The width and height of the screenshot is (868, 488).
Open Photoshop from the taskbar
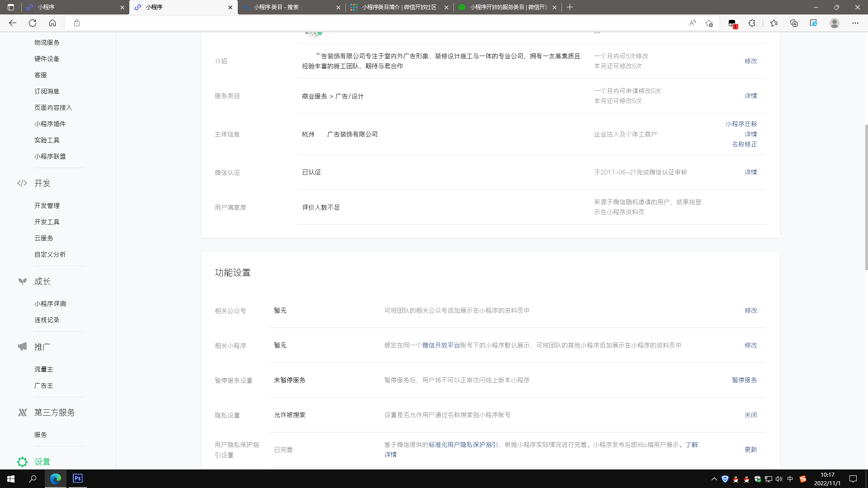(x=77, y=478)
